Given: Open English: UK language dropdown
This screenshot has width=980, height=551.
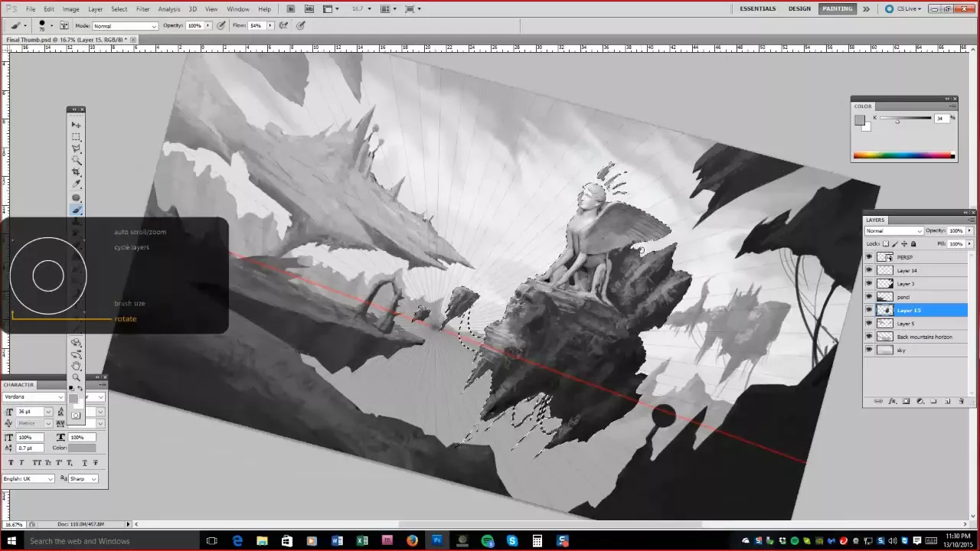Looking at the screenshot, I should [29, 478].
